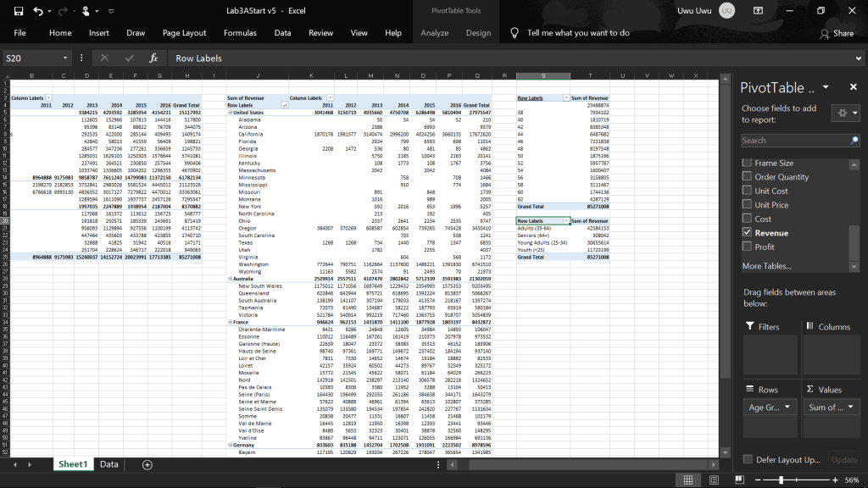Open the Age Group row field dropdown
The image size is (868, 488).
[788, 408]
